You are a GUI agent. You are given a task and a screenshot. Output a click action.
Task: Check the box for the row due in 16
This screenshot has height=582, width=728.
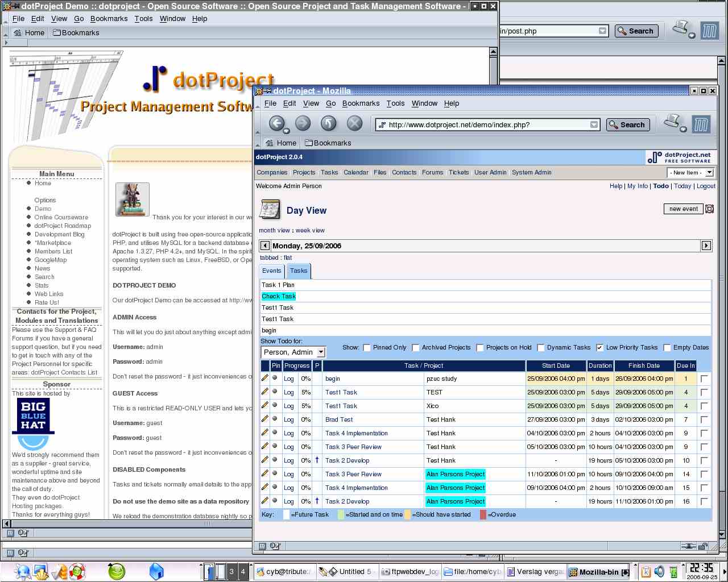click(704, 501)
